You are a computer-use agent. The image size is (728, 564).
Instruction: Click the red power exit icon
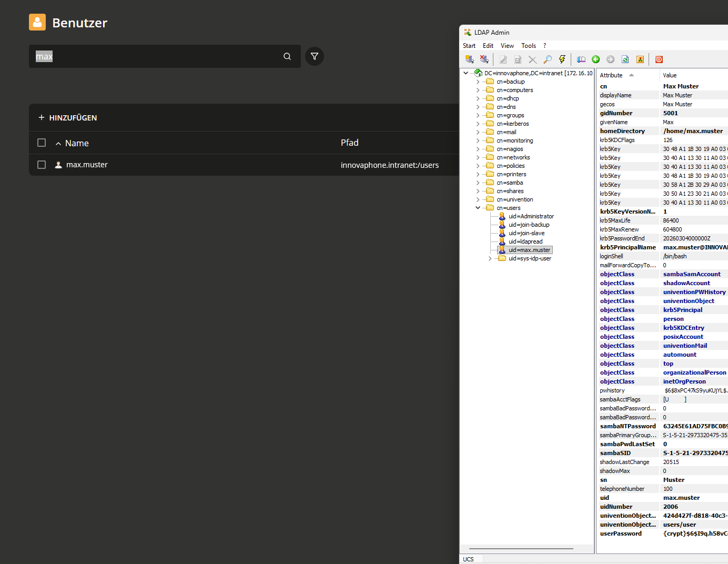point(659,59)
